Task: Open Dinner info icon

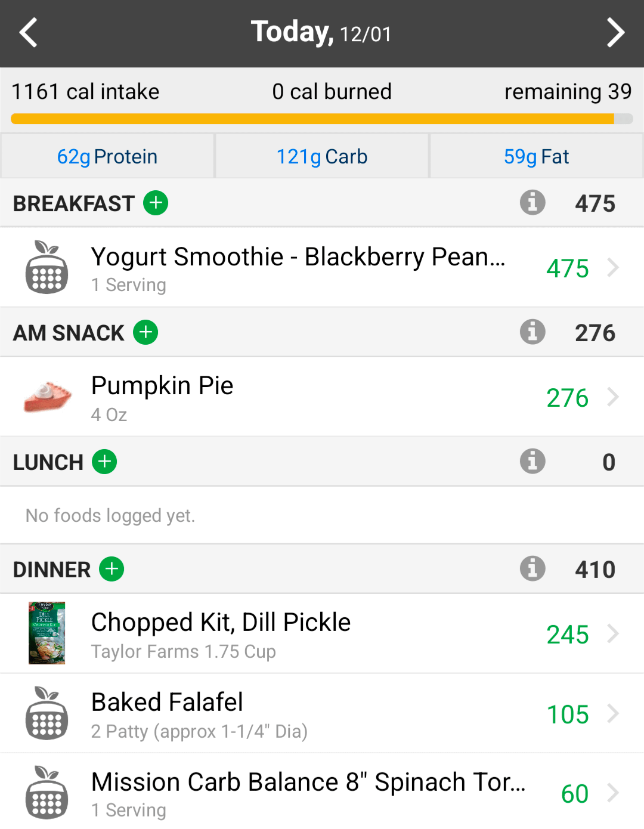Action: point(532,568)
